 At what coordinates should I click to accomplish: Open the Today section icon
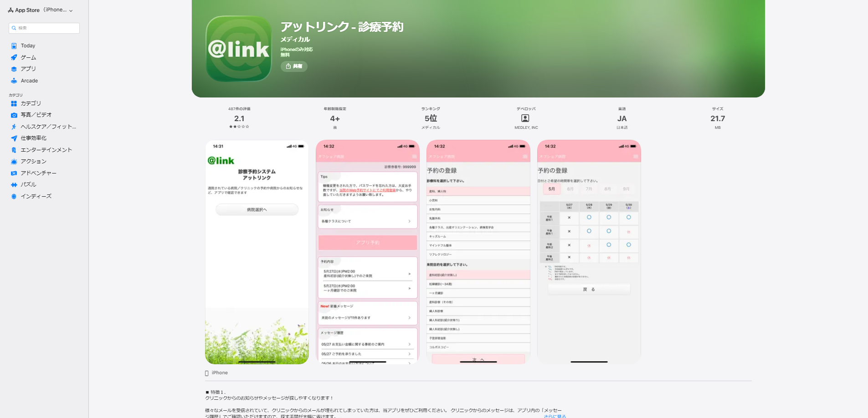tap(14, 46)
